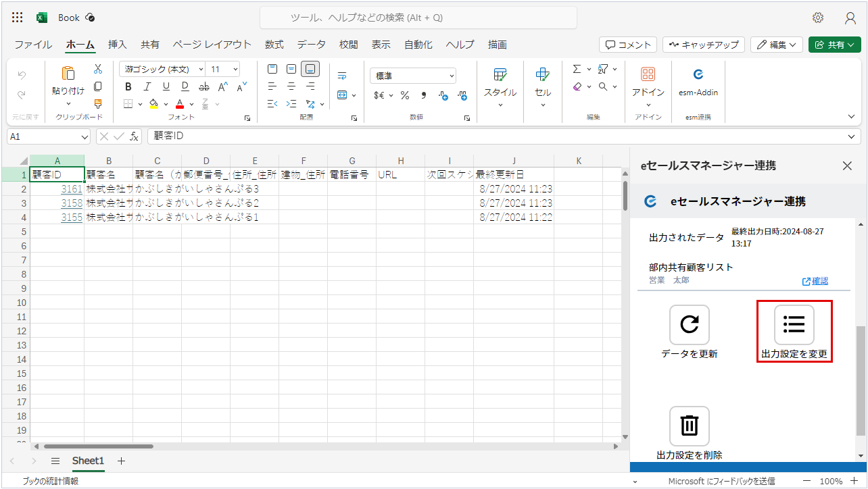Viewport: 868px width, 489px height.
Task: Click the キャッチアップ button
Action: pos(704,45)
